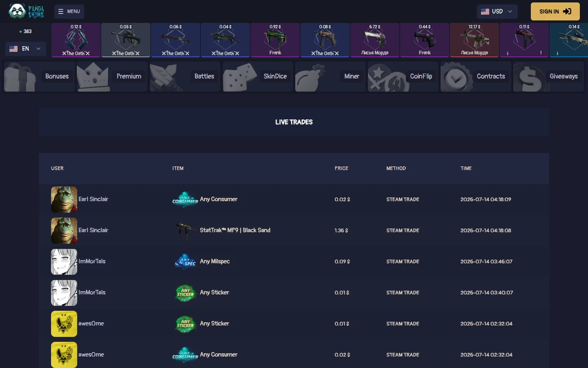
Task: Open the Panda Skins logo homepage
Action: click(27, 11)
